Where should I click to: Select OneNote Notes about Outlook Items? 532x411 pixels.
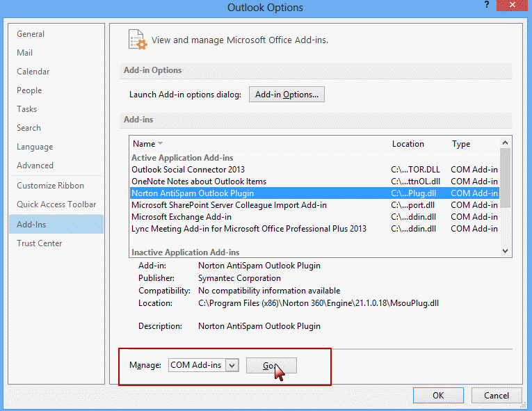199,182
